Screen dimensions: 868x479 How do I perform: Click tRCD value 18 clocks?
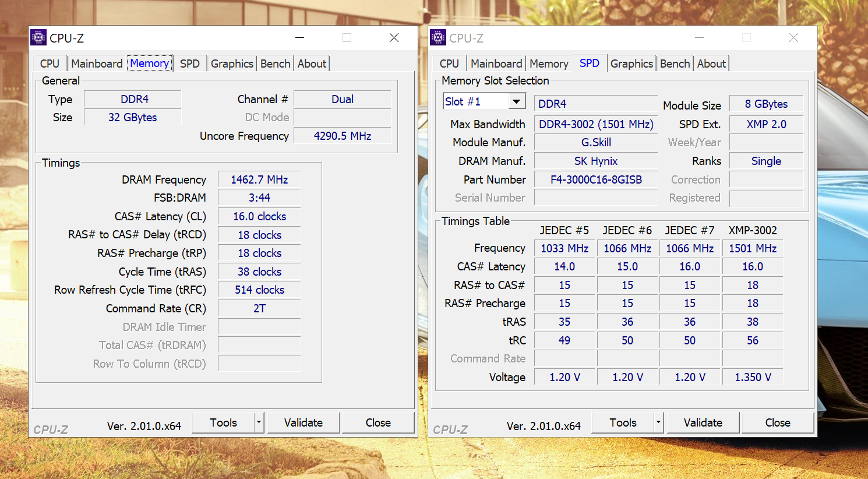pos(259,235)
